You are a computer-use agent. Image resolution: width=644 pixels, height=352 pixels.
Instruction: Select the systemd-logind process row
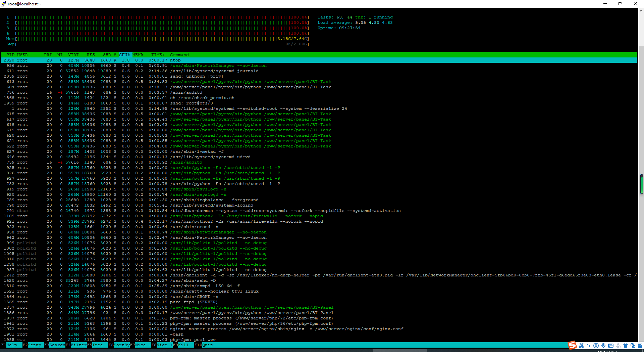tap(319, 205)
